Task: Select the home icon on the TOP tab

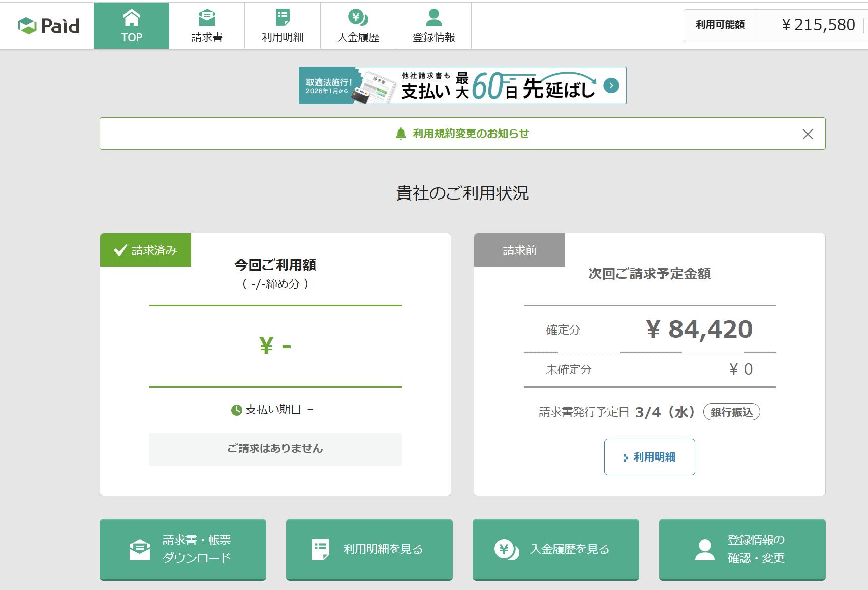Action: click(132, 17)
